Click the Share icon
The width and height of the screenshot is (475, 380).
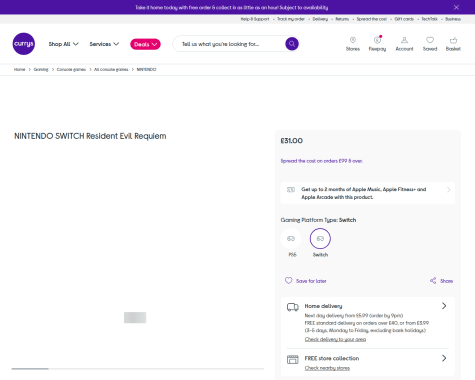click(x=433, y=281)
